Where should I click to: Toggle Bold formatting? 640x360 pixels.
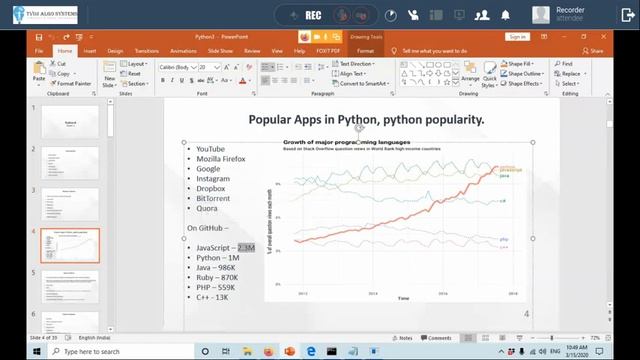click(163, 80)
